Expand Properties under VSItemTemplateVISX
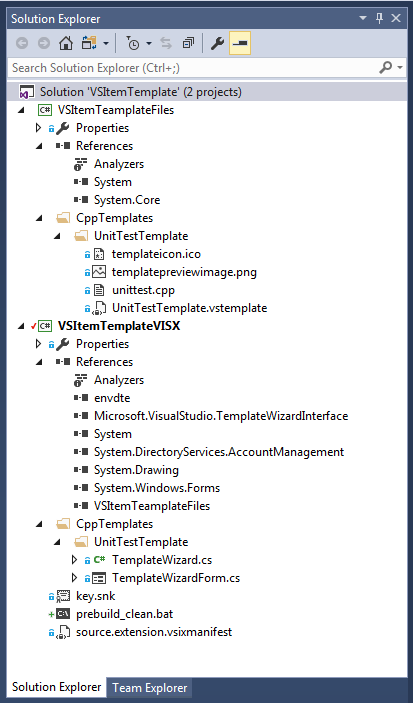Viewport: 413px width, 703px height. pos(39,344)
